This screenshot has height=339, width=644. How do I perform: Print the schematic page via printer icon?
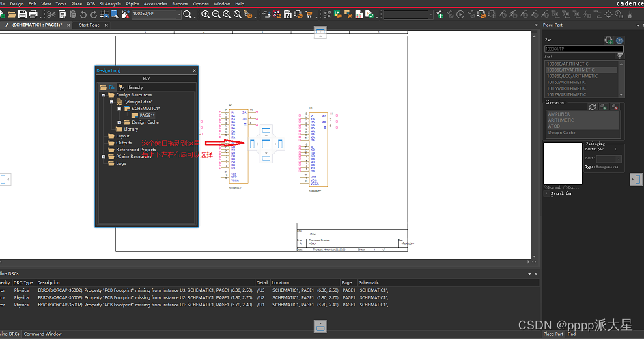[33, 15]
